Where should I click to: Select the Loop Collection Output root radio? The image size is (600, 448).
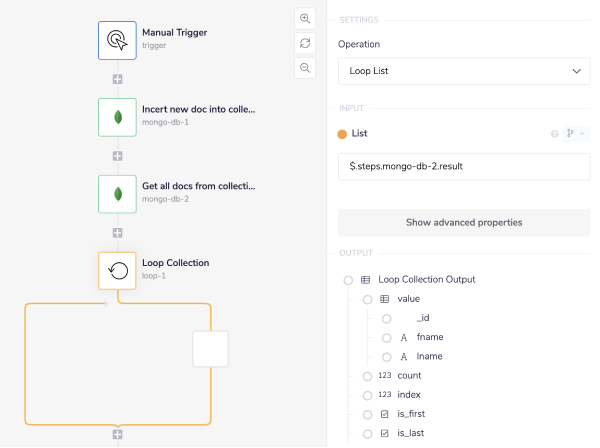pos(349,280)
